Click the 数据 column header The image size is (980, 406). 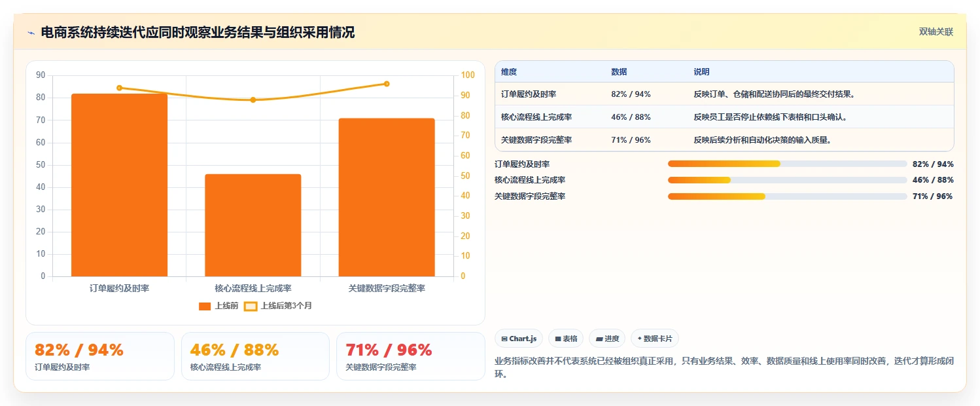[619, 72]
